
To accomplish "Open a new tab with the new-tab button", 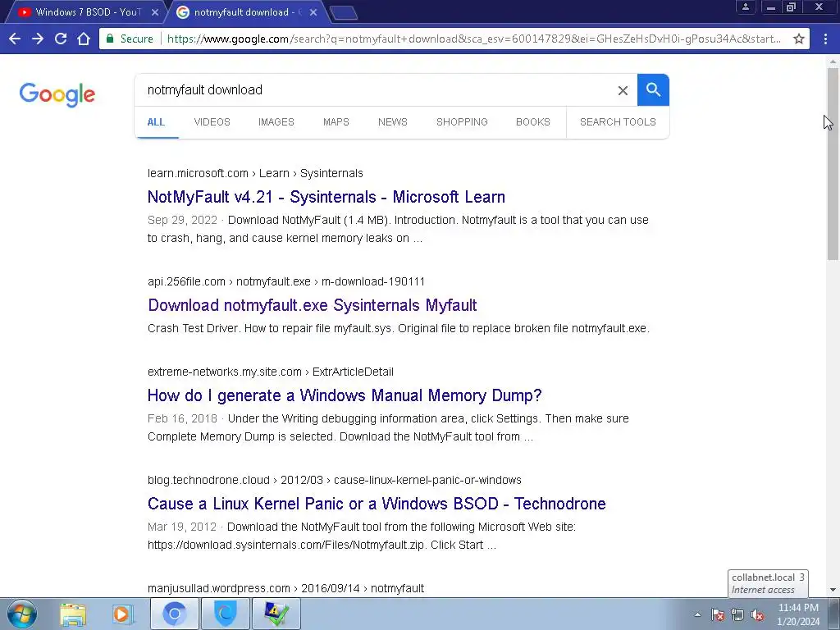I will click(x=344, y=13).
